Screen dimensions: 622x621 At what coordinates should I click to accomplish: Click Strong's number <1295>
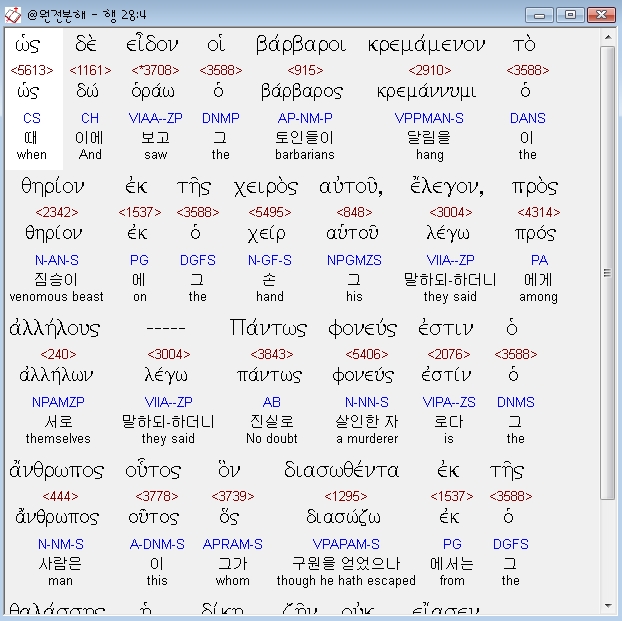[346, 496]
